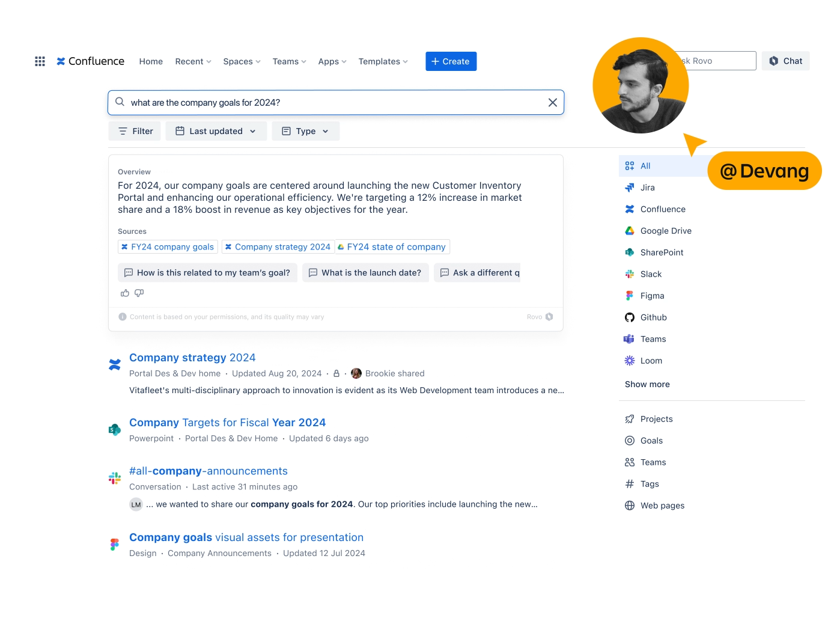Click the Slack icon in source filters

pos(630,274)
